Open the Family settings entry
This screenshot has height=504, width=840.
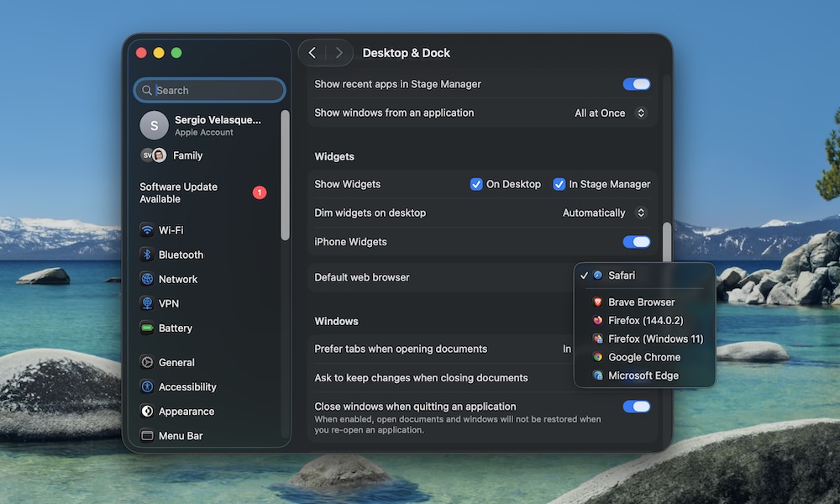tap(187, 155)
